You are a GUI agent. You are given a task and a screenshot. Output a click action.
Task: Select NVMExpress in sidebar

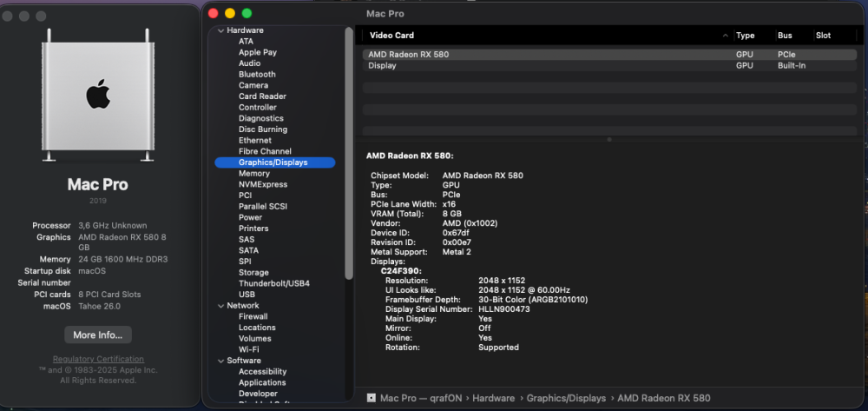click(x=263, y=184)
